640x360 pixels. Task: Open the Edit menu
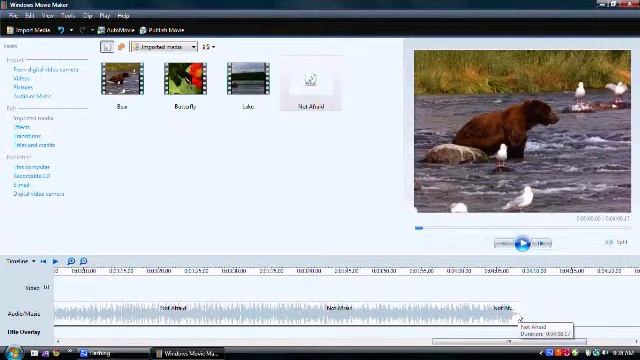29,16
